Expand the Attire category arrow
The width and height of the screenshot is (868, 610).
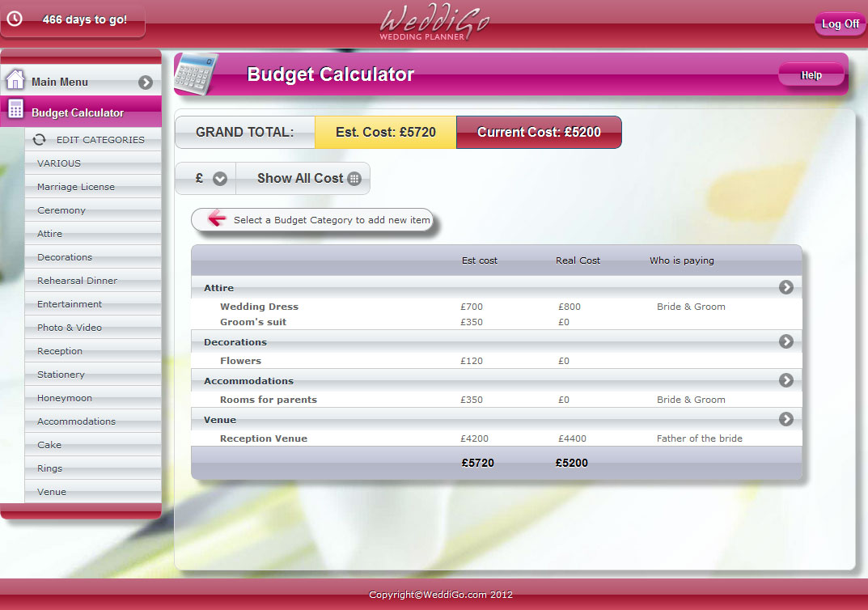pos(786,287)
